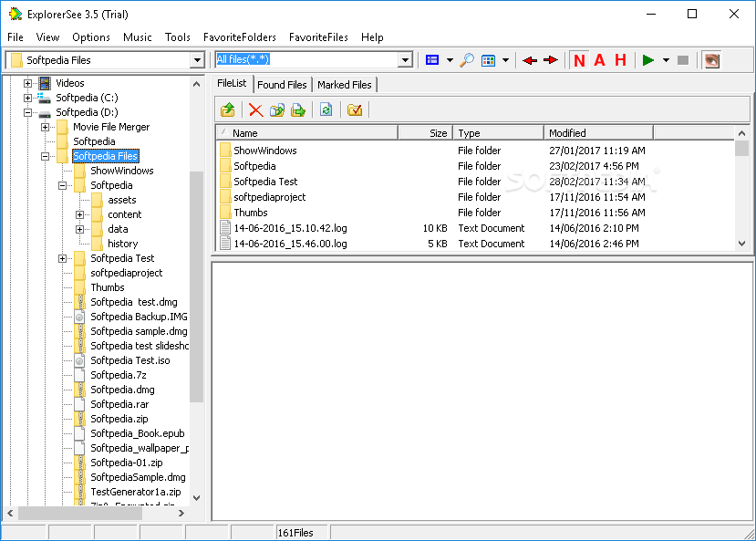Image resolution: width=756 pixels, height=541 pixels.
Task: Expand the Softpedia Test tree node
Action: point(63,258)
